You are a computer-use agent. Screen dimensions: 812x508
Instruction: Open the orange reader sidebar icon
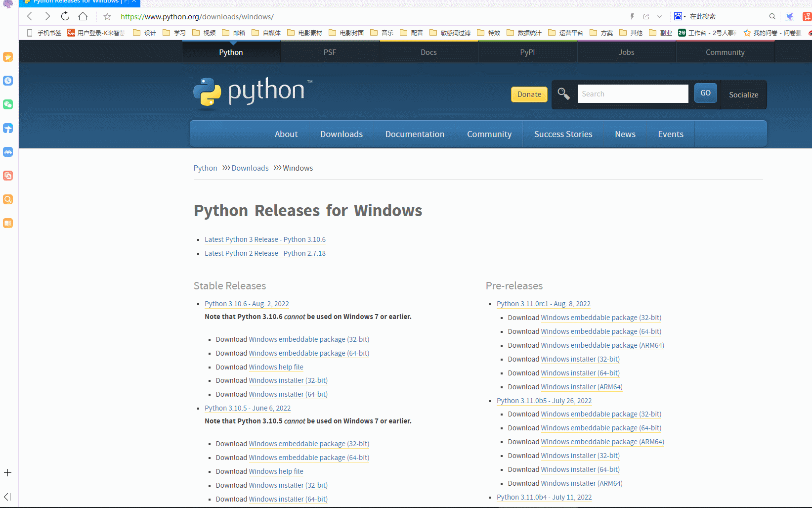[x=8, y=223]
